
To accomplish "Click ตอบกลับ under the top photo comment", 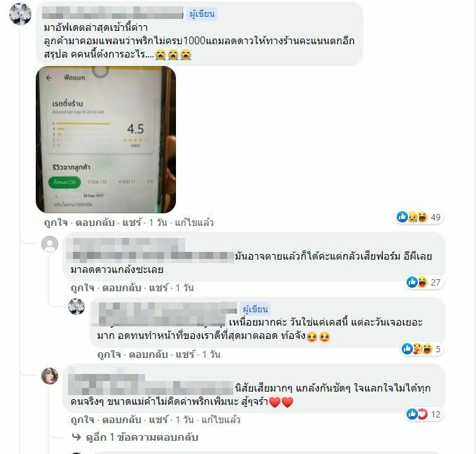I will 95,222.
